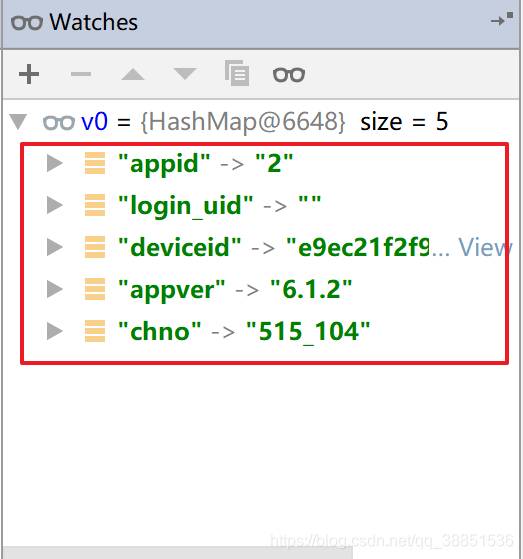Expand the "appid" entry
The width and height of the screenshot is (523, 559).
pyautogui.click(x=55, y=163)
